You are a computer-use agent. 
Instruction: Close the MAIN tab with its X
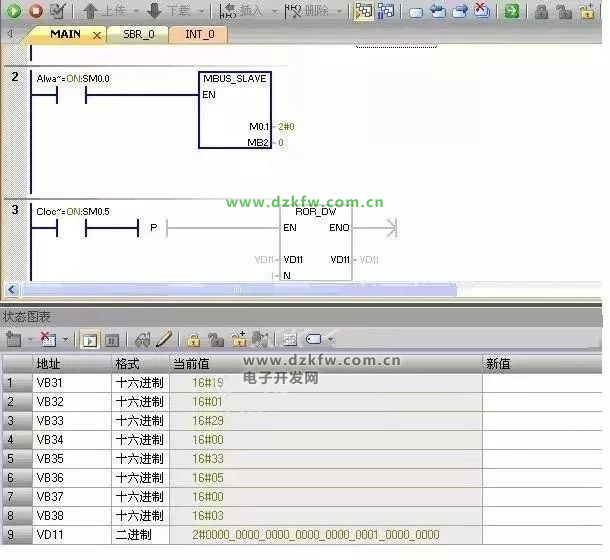pyautogui.click(x=97, y=34)
